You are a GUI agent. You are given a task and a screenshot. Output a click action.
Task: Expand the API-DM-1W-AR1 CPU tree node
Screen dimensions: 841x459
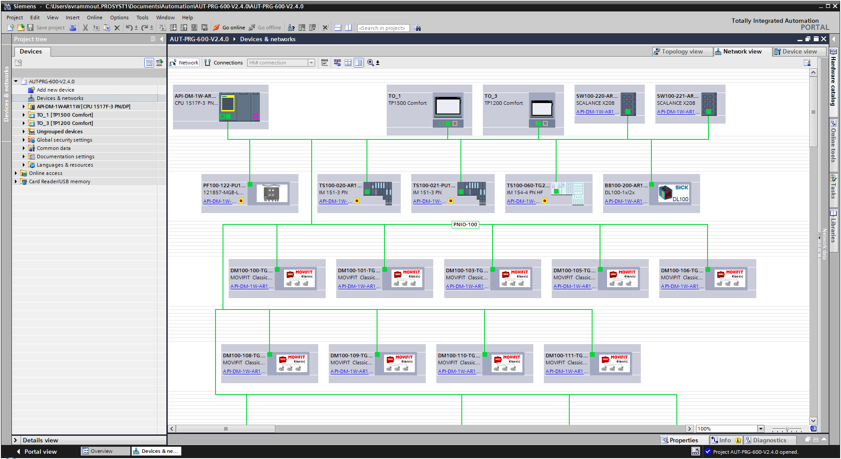click(24, 107)
